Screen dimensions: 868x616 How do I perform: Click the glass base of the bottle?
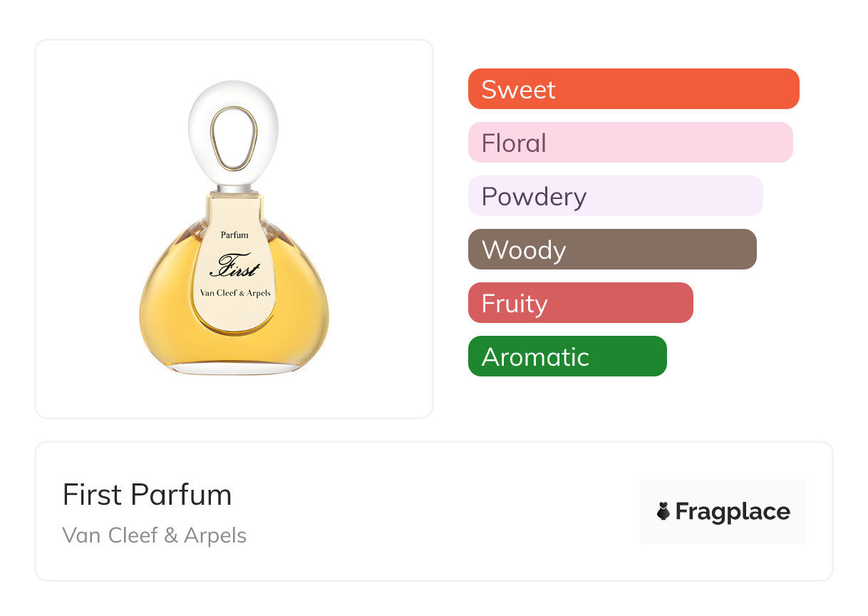point(234,369)
